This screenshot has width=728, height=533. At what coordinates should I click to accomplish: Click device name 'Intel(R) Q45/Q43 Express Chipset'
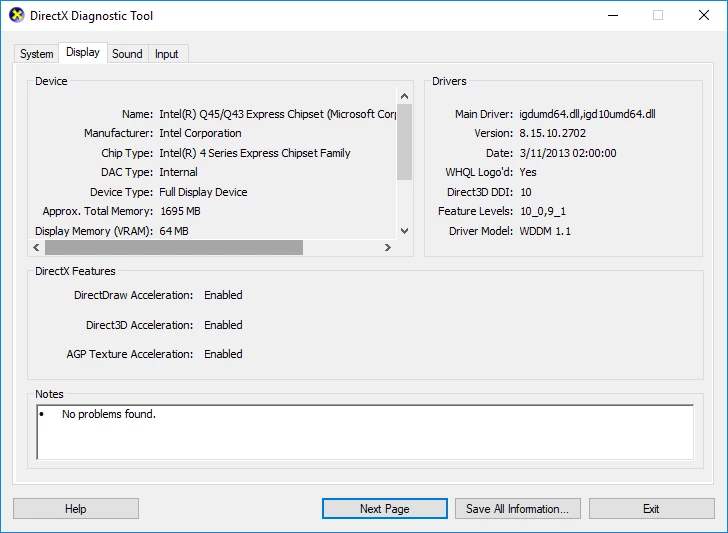tap(241, 114)
